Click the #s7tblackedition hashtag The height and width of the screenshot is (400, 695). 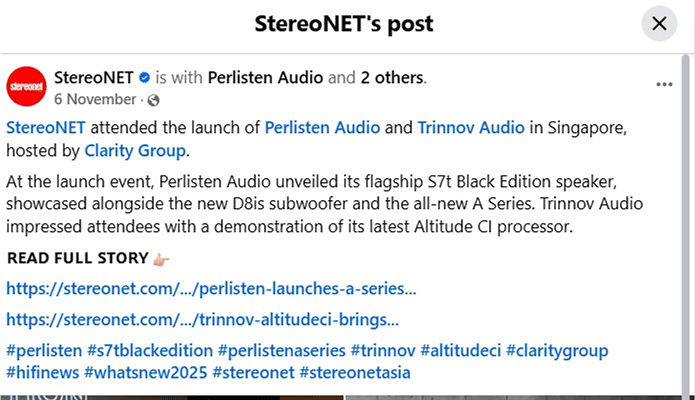(150, 351)
